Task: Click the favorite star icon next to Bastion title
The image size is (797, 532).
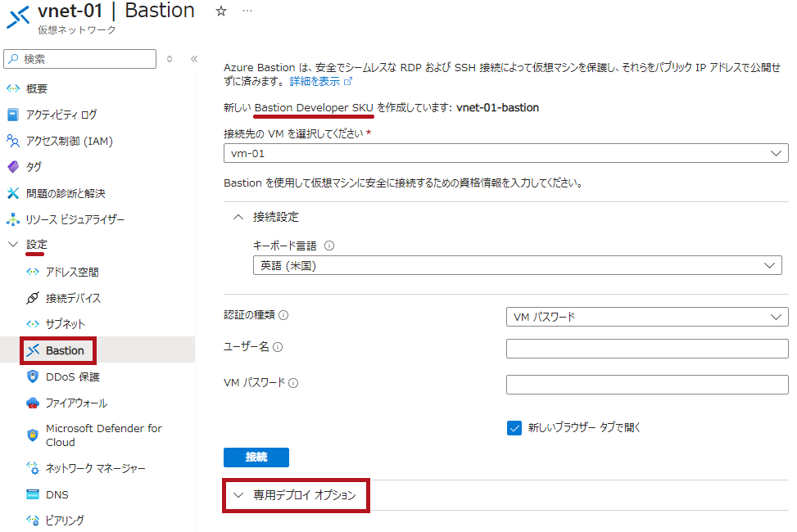Action: tap(220, 11)
